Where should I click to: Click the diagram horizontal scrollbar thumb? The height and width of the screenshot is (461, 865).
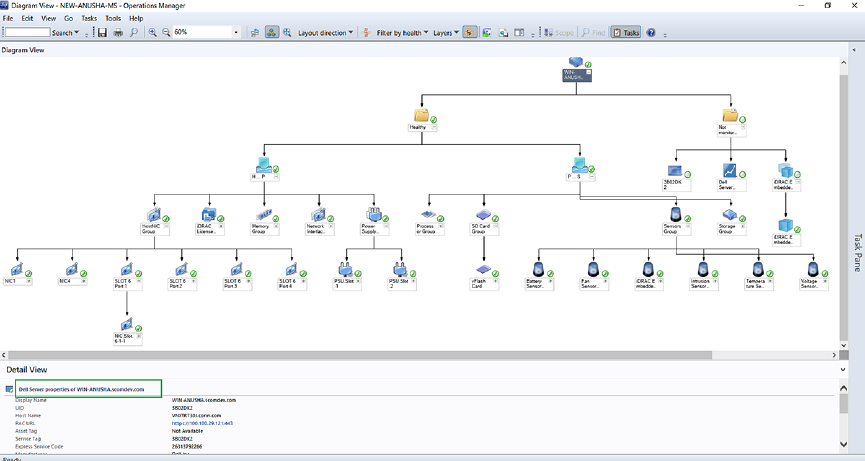coord(360,355)
